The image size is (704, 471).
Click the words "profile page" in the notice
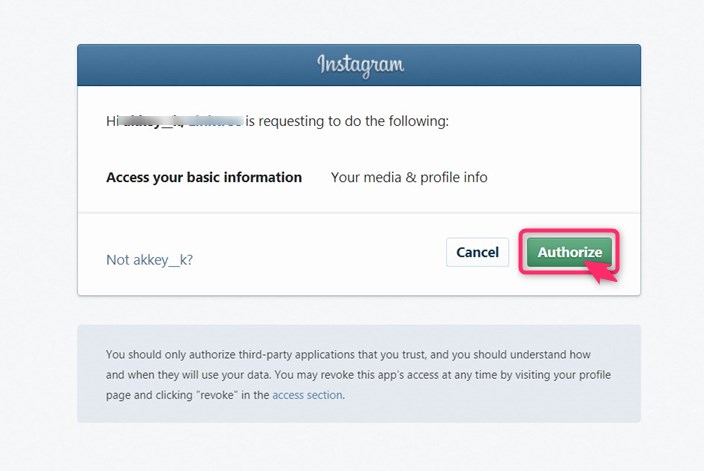pyautogui.click(x=580, y=375)
